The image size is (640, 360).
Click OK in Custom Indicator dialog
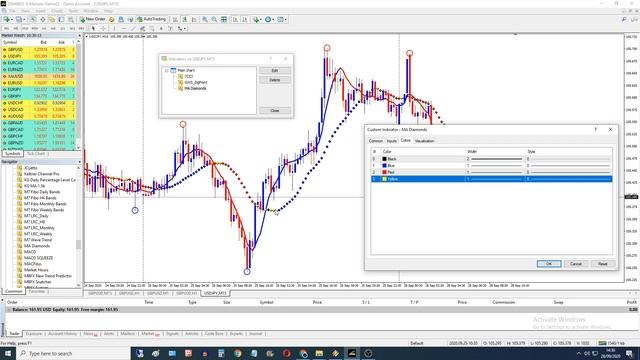point(549,264)
